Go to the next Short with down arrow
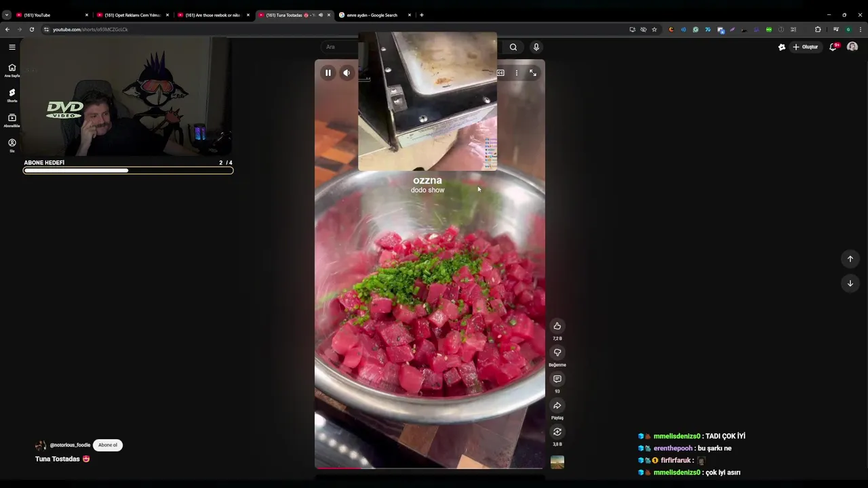868x488 pixels. click(850, 283)
